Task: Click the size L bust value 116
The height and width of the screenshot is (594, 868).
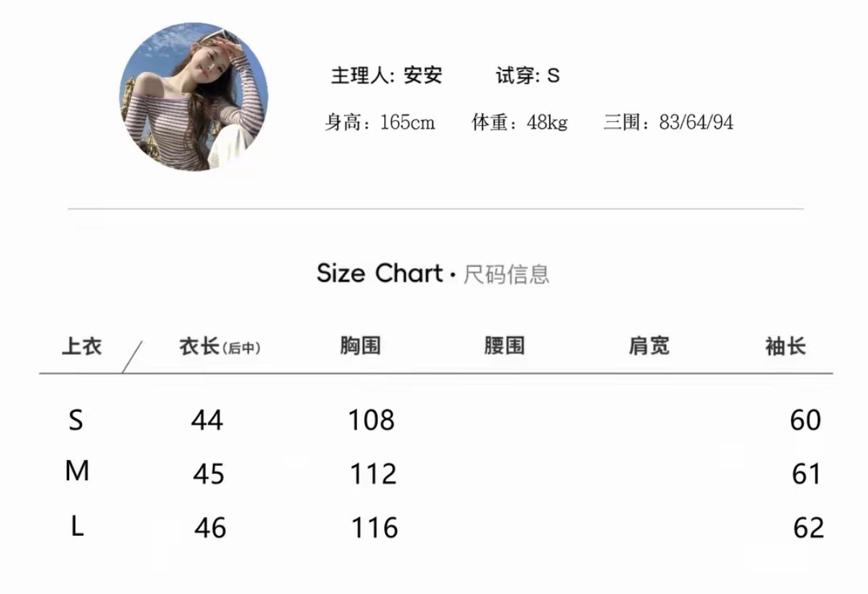Action: coord(374,528)
